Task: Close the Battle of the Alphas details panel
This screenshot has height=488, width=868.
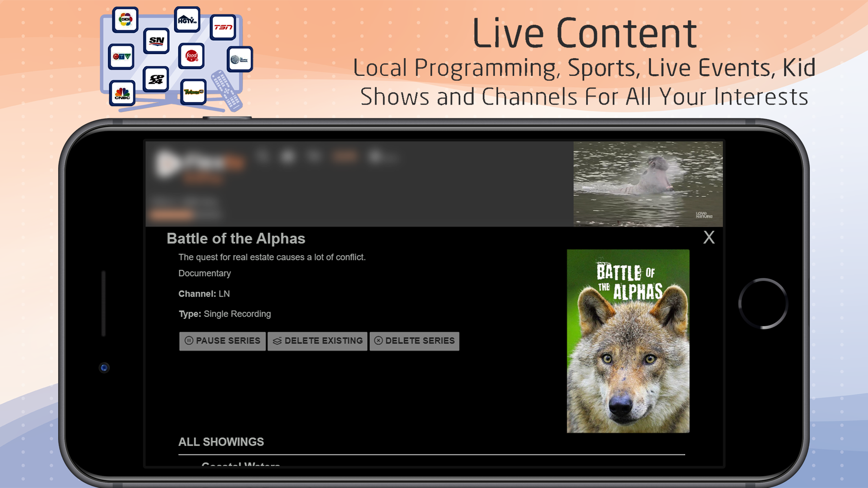Action: tap(709, 237)
